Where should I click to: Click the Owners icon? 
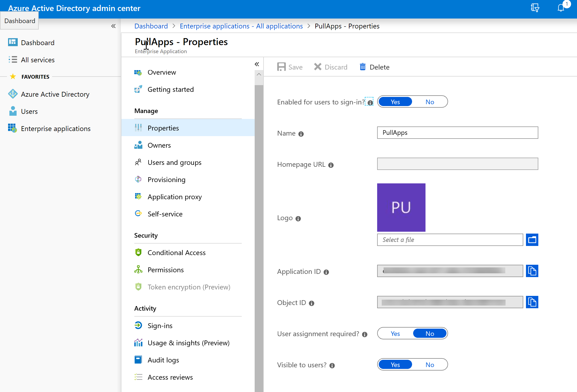point(138,145)
